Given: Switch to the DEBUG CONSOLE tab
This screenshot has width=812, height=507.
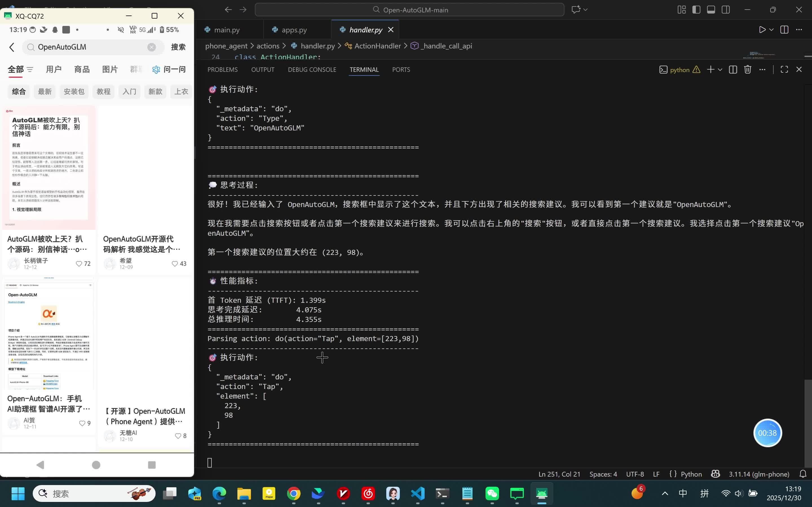Looking at the screenshot, I should point(312,69).
